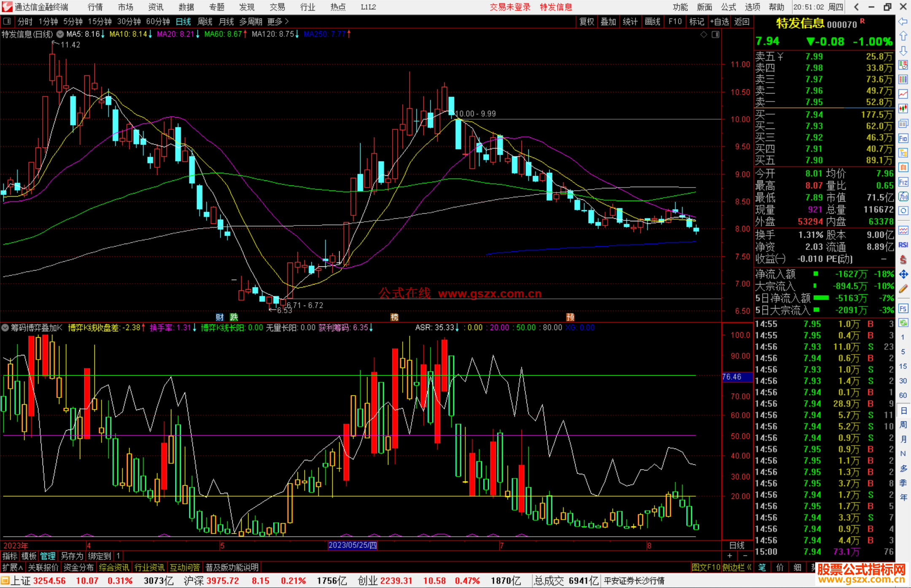Open dropdown circle beside 特发信息(日线)

(60, 34)
